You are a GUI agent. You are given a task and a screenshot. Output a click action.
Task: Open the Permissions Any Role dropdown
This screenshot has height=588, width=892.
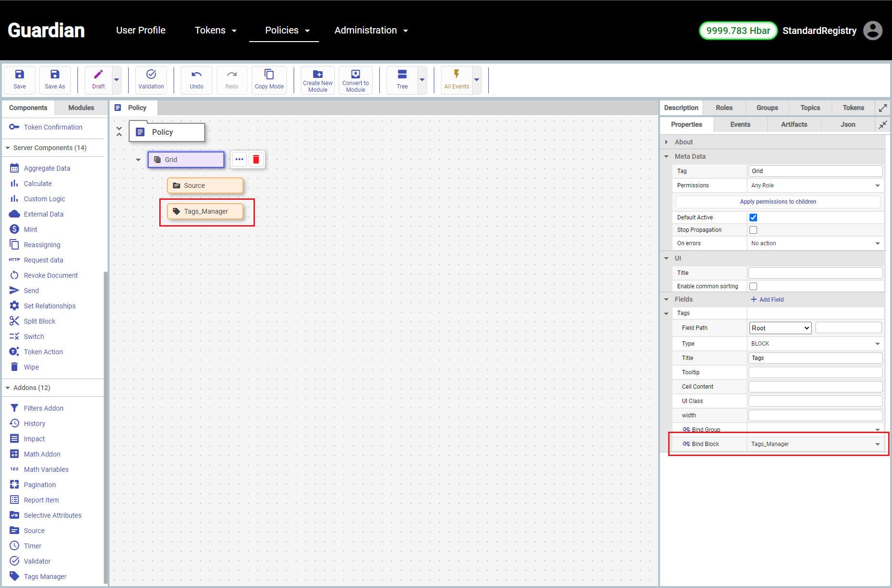coord(815,185)
